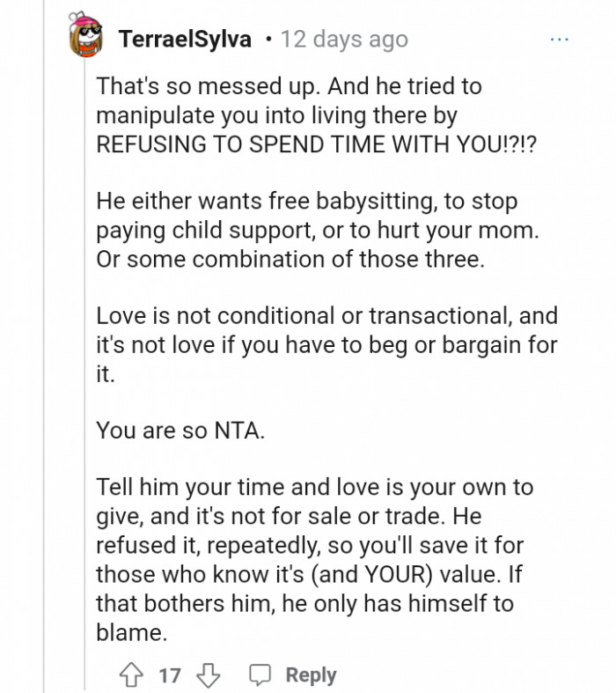Click the separator dot before the timestamp
This screenshot has height=693, width=616.
[268, 40]
